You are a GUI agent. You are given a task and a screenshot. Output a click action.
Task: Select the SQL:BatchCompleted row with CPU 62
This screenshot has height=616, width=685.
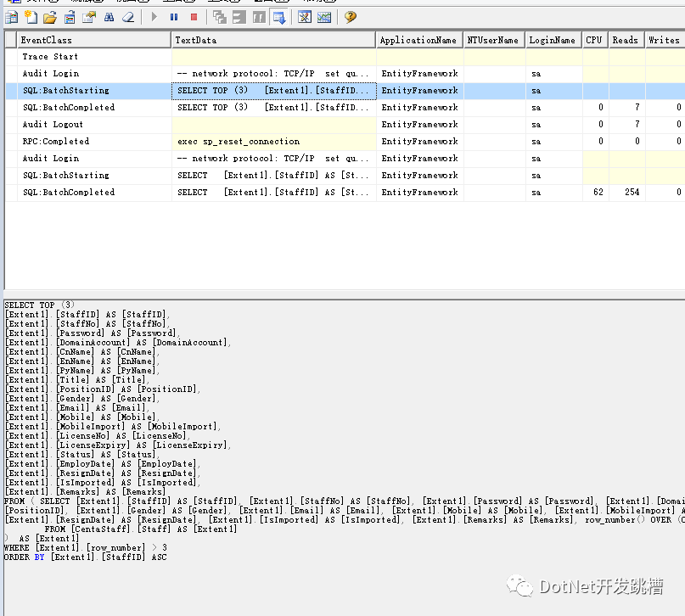pyautogui.click(x=345, y=193)
